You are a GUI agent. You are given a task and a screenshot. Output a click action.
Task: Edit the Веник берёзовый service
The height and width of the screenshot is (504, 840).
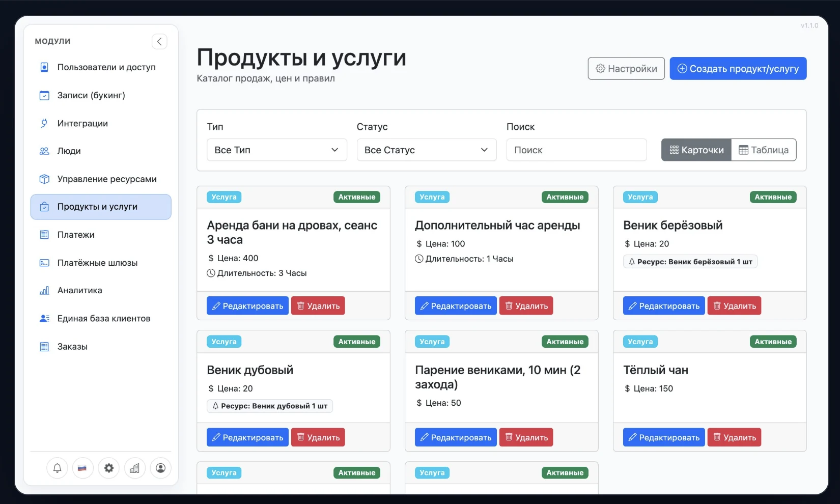pyautogui.click(x=664, y=305)
